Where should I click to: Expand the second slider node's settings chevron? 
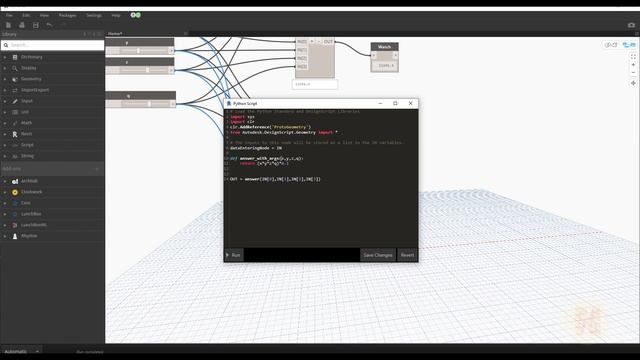[x=171, y=70]
